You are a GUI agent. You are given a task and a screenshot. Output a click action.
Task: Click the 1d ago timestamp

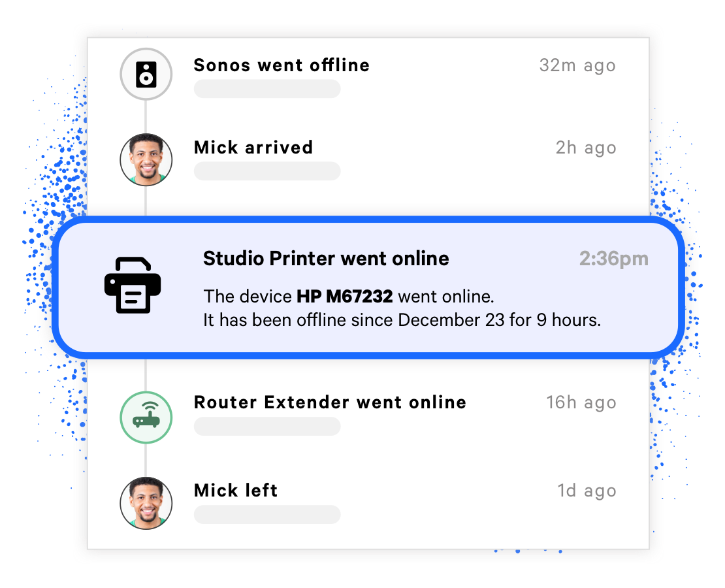[x=587, y=491]
